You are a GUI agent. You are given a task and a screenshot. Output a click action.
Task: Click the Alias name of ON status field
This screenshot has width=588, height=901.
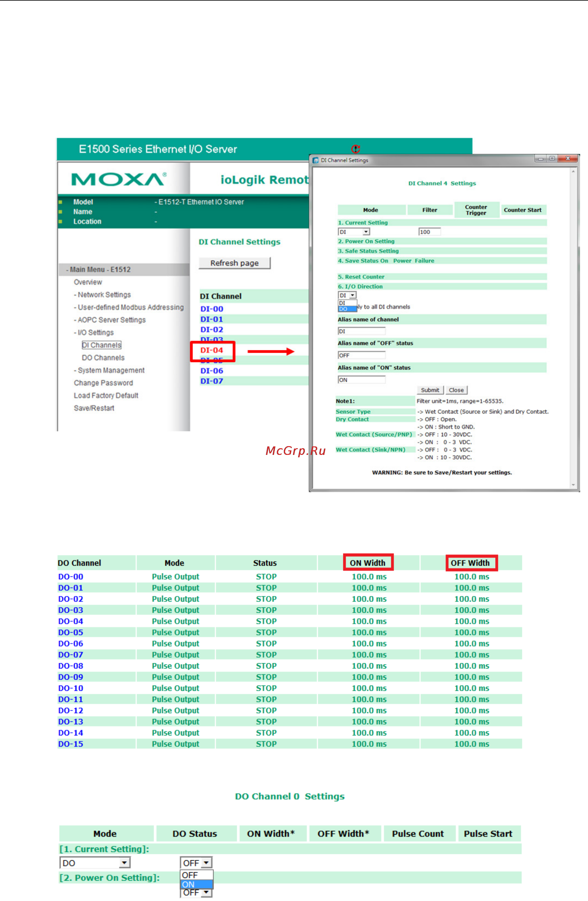click(x=361, y=380)
